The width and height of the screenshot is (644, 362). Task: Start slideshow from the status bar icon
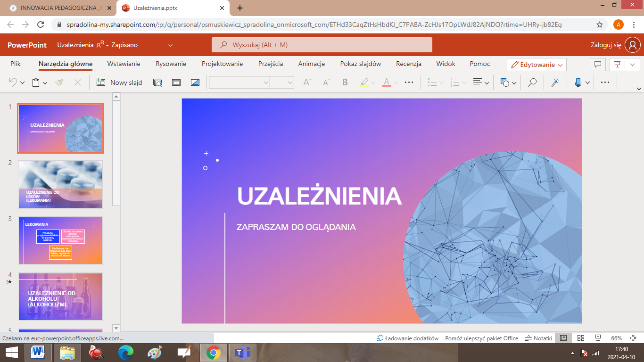[598, 338]
